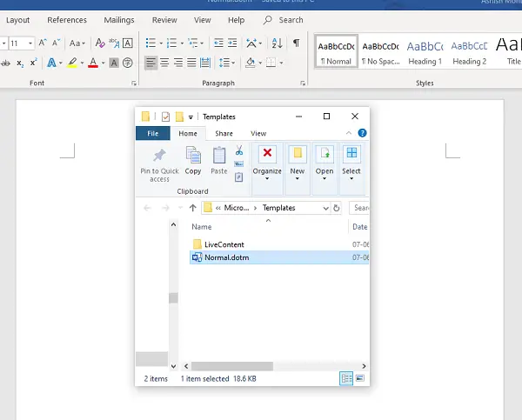Click the Refresh icon in address bar

pyautogui.click(x=337, y=208)
